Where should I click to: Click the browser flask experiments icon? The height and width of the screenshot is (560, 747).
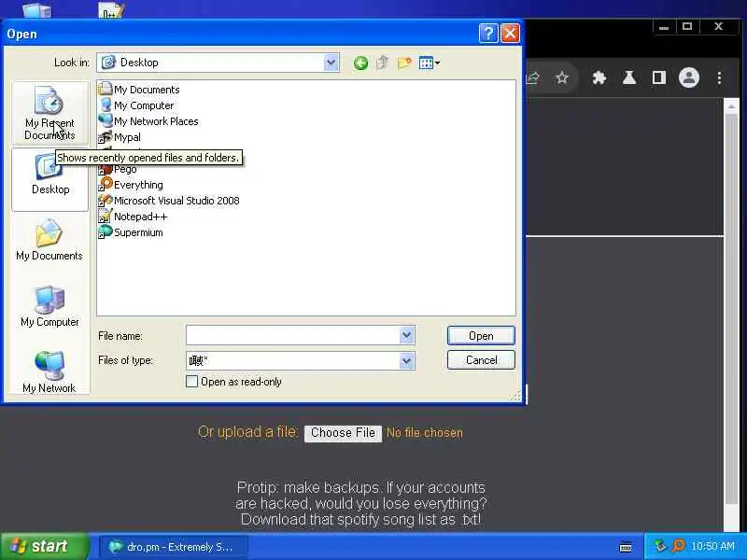point(629,77)
